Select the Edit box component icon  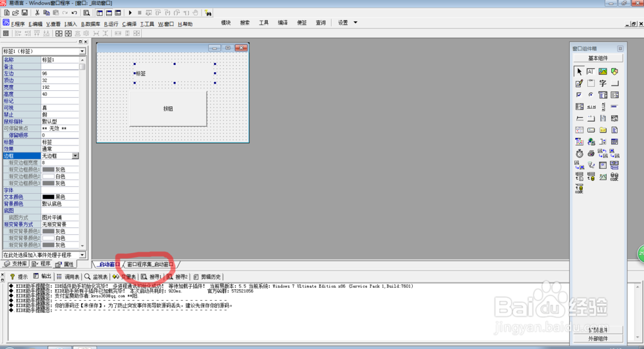pos(591,71)
